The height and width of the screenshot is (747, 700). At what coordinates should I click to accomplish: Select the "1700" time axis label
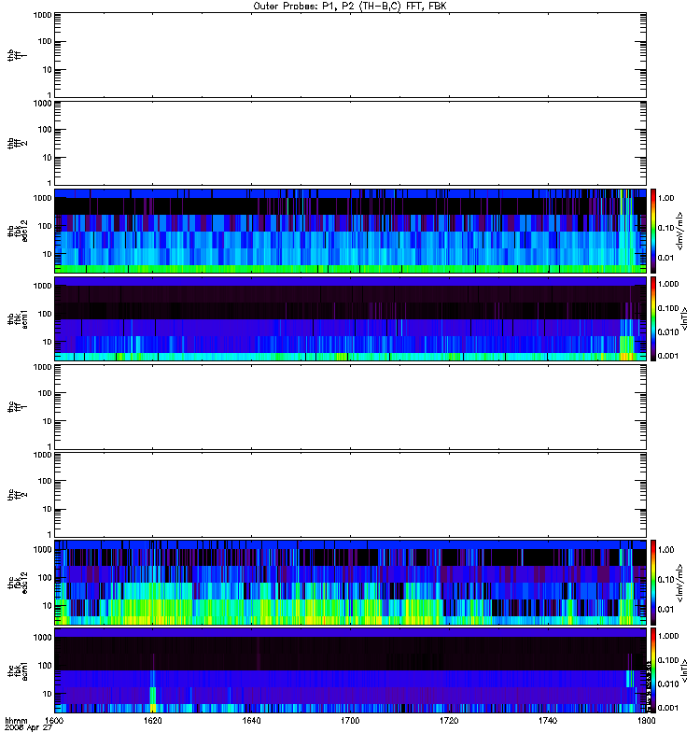(350, 720)
